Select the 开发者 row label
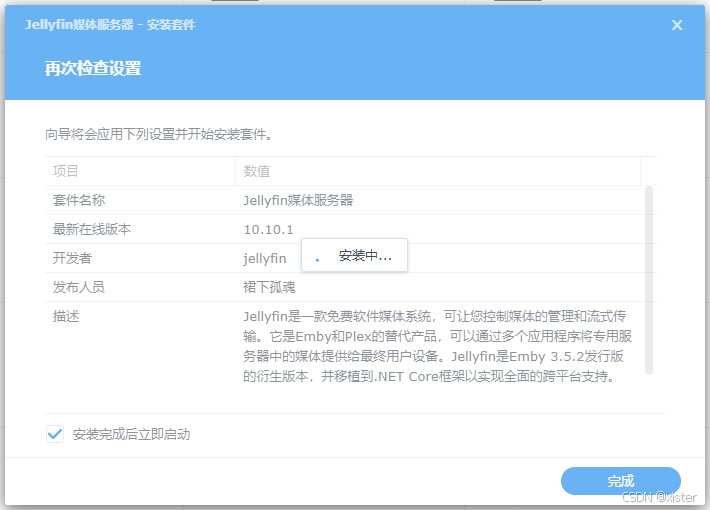Image resolution: width=710 pixels, height=510 pixels. (x=72, y=258)
